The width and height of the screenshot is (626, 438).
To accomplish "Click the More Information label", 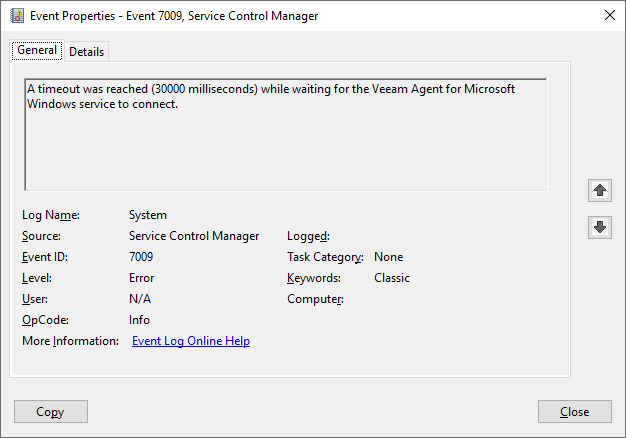I will (x=70, y=341).
